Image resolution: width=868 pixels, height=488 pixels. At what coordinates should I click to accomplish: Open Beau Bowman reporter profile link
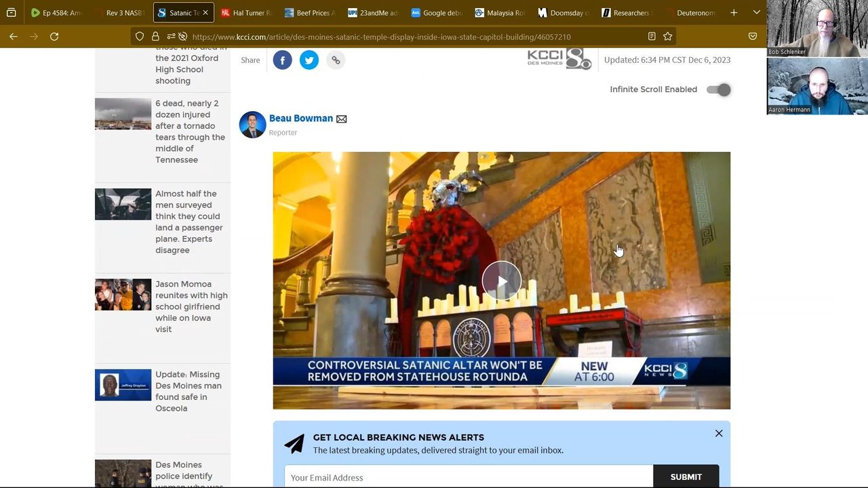click(x=300, y=119)
